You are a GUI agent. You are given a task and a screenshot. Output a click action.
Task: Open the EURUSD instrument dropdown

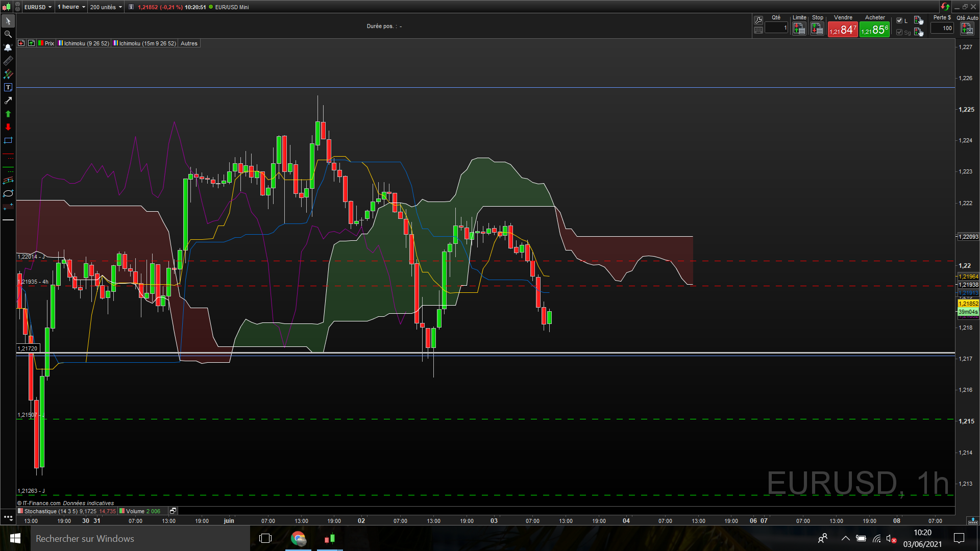tap(38, 7)
